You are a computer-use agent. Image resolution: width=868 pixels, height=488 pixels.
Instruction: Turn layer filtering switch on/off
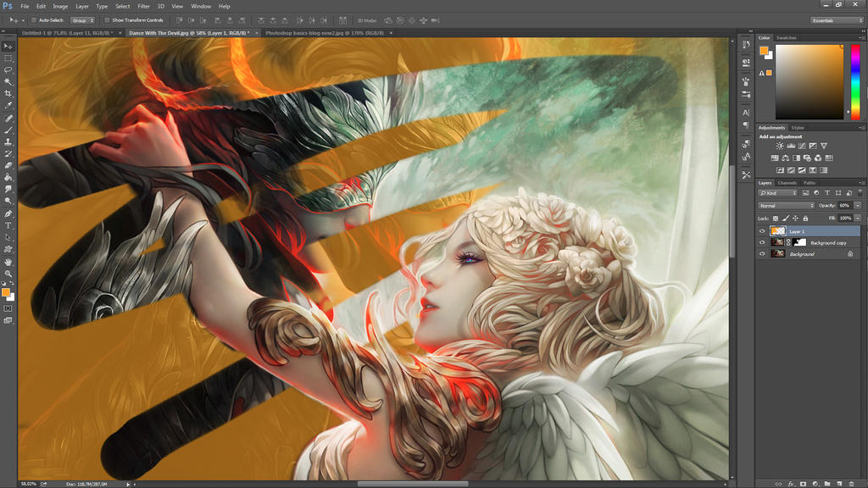coord(860,192)
